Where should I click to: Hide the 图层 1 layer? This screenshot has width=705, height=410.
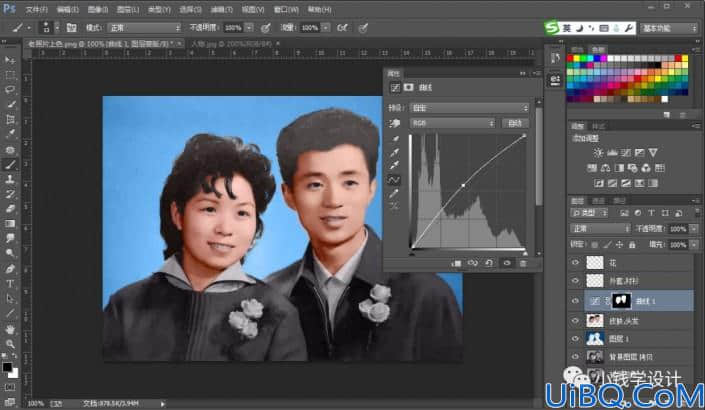coord(575,339)
